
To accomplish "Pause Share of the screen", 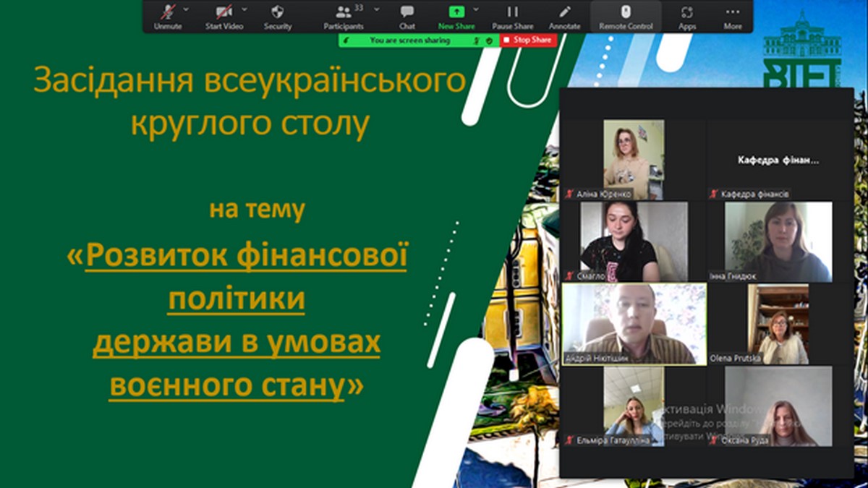I will [513, 16].
